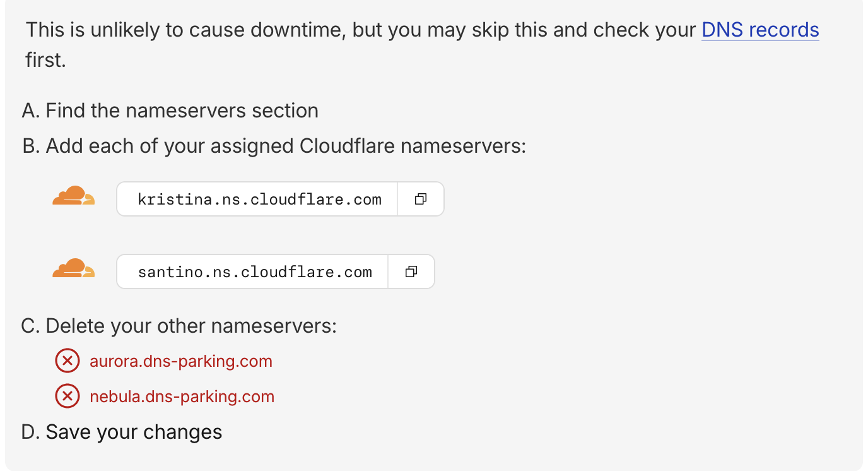Select the kristina.ns.cloudflare.com text field
Viewport: 868px width, 471px height.
click(257, 200)
